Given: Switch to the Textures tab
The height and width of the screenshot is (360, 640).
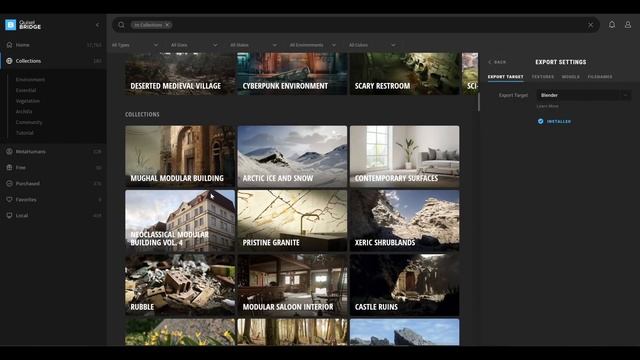Looking at the screenshot, I should pos(542,77).
